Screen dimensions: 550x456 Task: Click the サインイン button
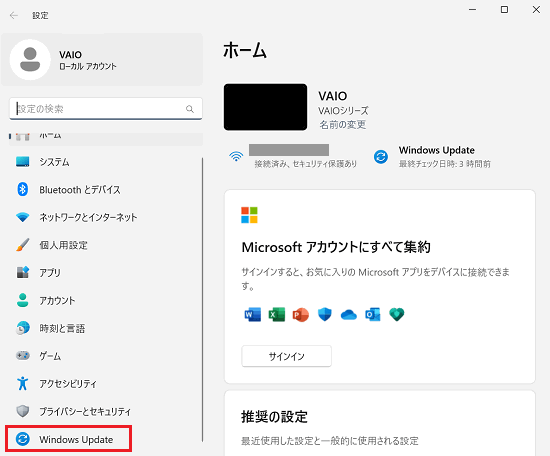pos(287,356)
